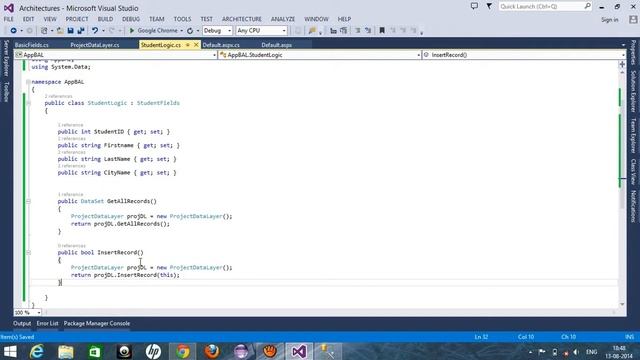640x360 pixels.
Task: Open the FILE menu
Action: click(9, 19)
